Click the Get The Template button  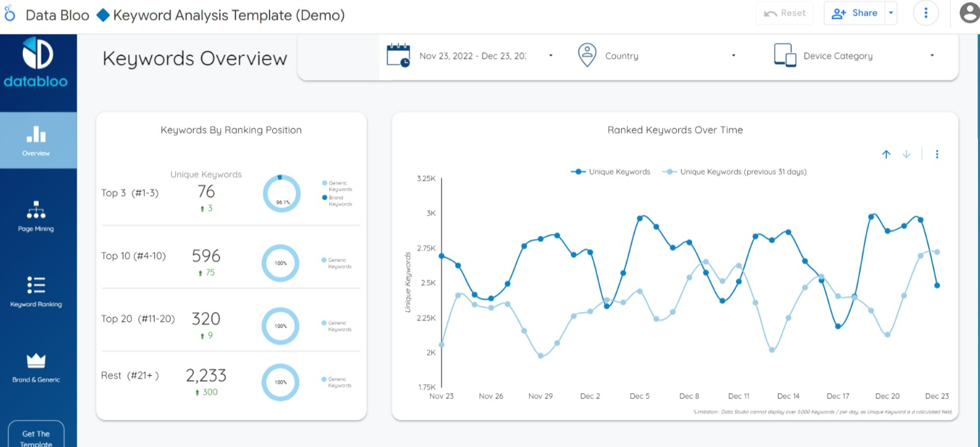(x=35, y=436)
